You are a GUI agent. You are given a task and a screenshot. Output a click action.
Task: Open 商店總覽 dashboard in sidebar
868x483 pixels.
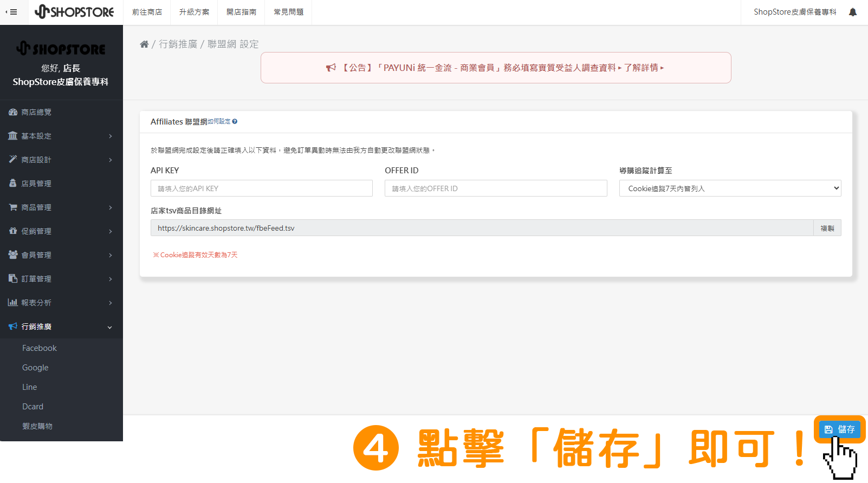point(36,112)
